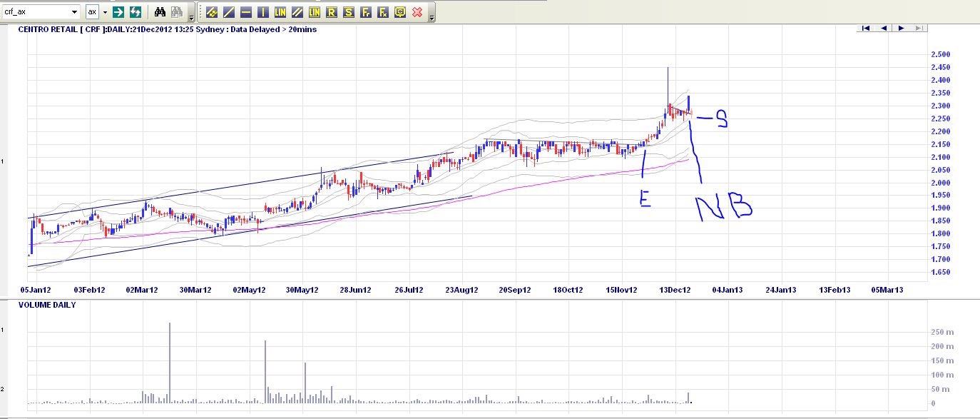
Task: Click the green refresh arrows icon
Action: point(135,12)
